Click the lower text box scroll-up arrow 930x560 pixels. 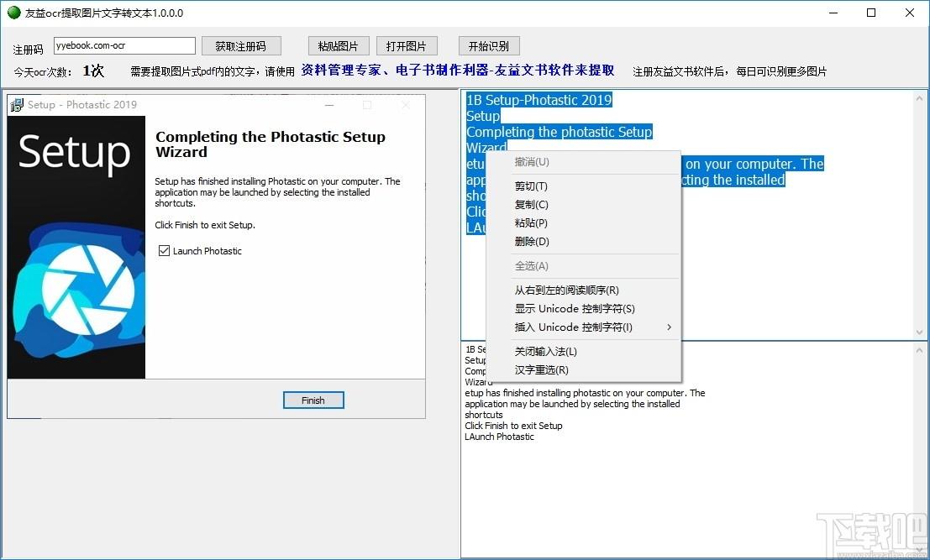point(920,351)
